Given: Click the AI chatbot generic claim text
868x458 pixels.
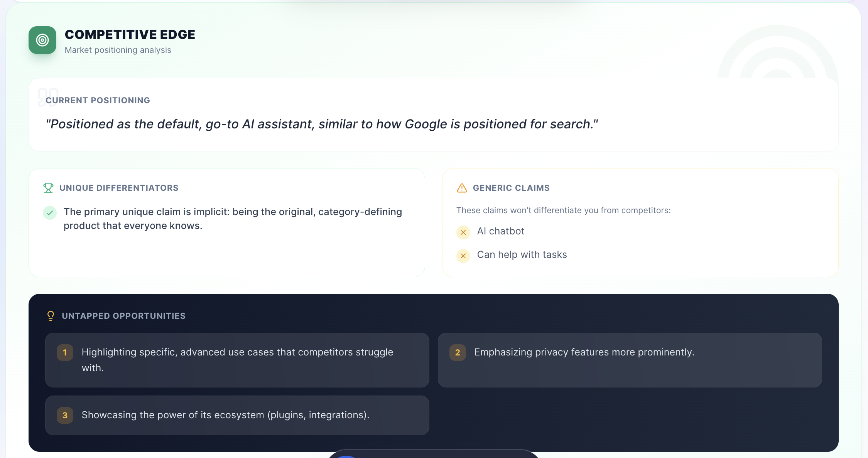Looking at the screenshot, I should pyautogui.click(x=501, y=231).
